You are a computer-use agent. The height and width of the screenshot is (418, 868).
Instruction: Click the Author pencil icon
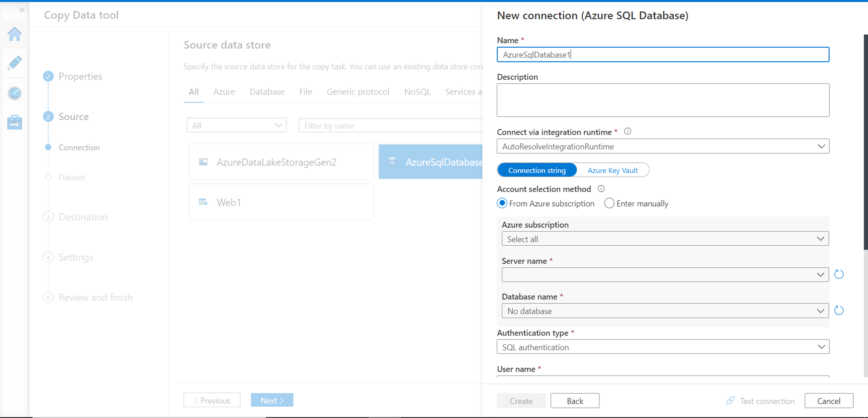(15, 63)
